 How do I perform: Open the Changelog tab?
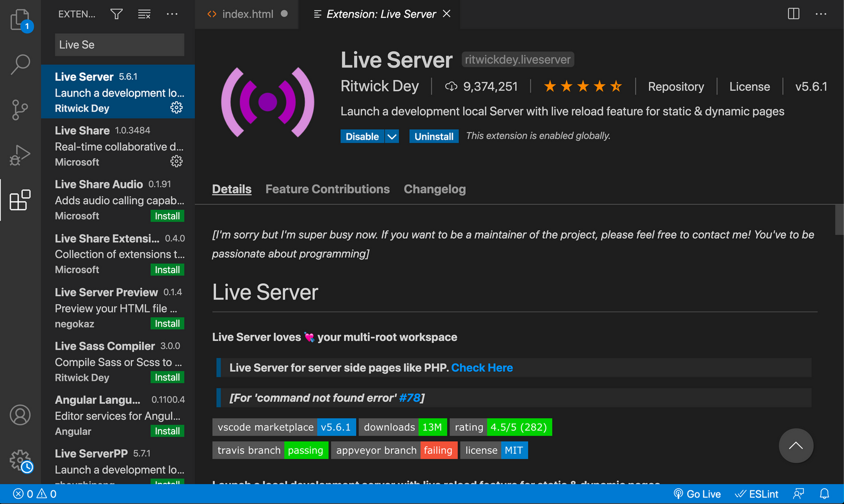click(434, 189)
